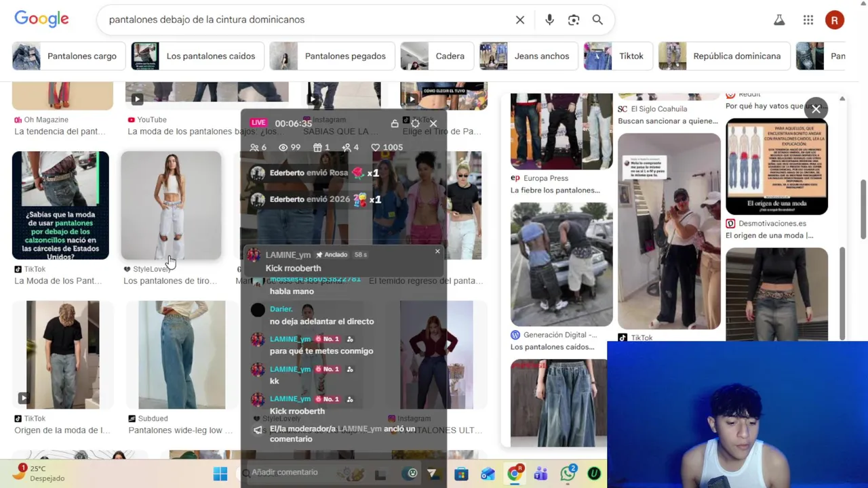The width and height of the screenshot is (868, 488).
Task: Close the image preview side panel
Action: click(816, 108)
